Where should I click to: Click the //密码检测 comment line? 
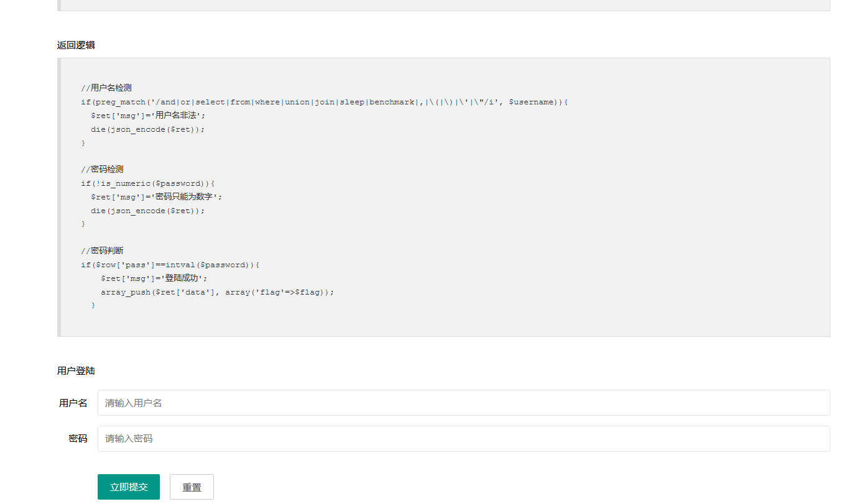point(102,169)
